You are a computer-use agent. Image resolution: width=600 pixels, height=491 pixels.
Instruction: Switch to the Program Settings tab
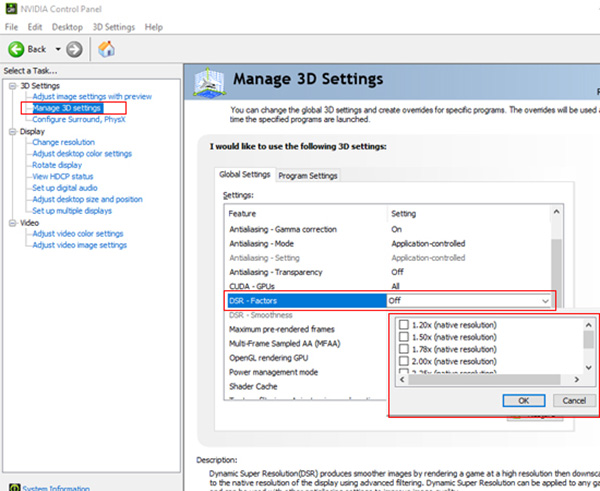[308, 176]
